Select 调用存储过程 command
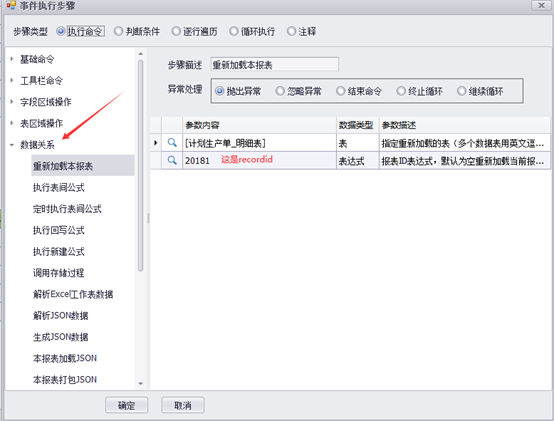This screenshot has width=554, height=421. coord(59,273)
